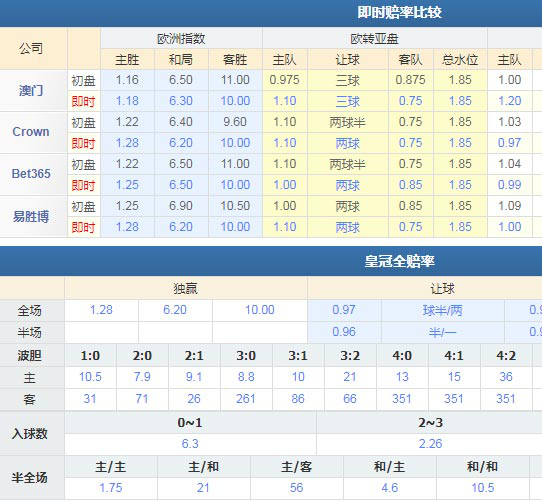Screen dimensions: 542x502
Task: Click 澳门 即时 home win odds 1.18
Action: pos(127,101)
